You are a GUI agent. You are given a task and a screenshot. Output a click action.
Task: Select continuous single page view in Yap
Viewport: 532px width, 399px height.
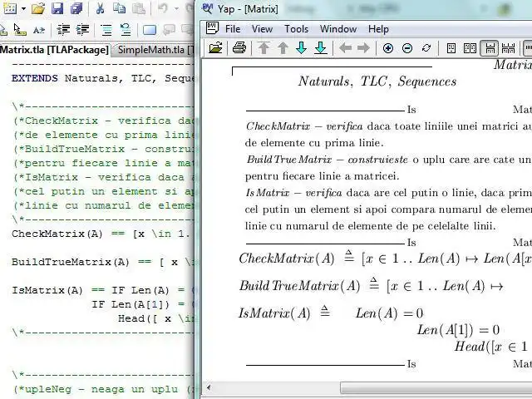[490, 48]
